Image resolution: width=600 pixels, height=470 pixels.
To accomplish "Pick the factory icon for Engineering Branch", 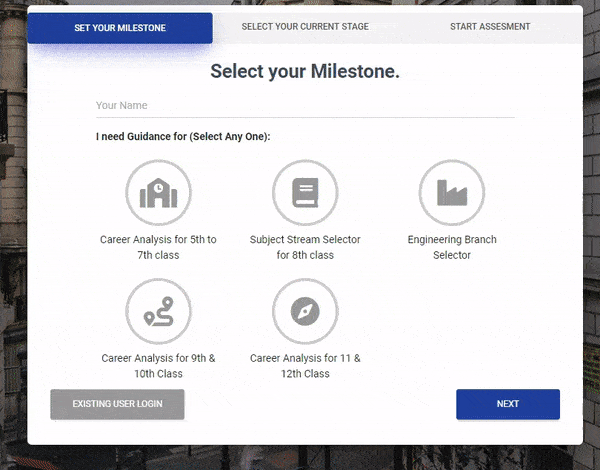I will click(x=451, y=192).
